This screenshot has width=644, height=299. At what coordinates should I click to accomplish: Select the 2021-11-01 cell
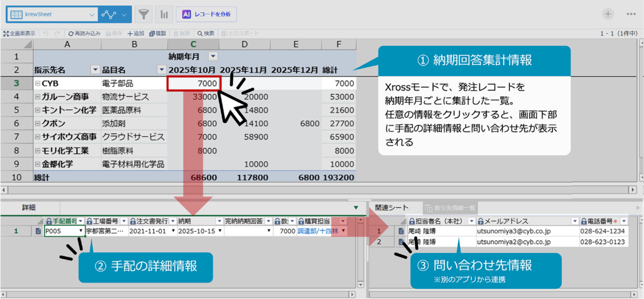point(153,231)
